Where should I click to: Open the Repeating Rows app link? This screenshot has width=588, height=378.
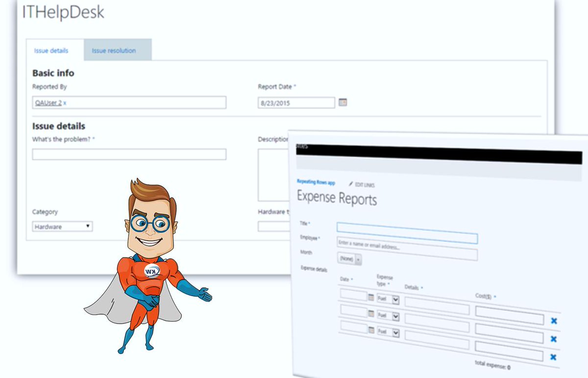[x=316, y=182]
